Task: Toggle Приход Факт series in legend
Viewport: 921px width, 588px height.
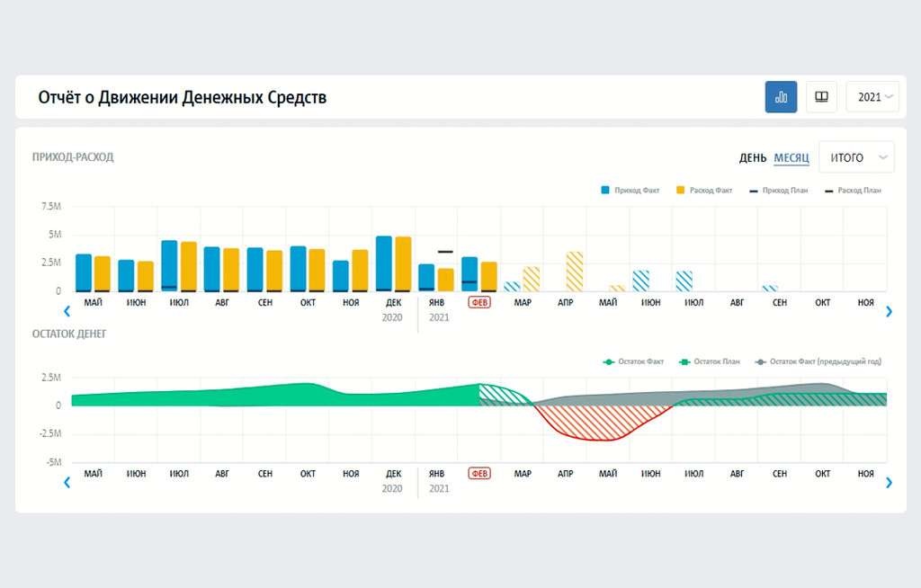Action: point(630,191)
